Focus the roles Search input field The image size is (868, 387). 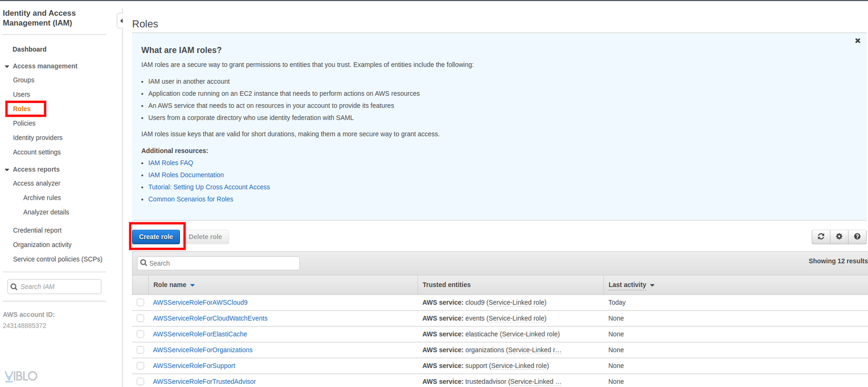[x=222, y=263]
